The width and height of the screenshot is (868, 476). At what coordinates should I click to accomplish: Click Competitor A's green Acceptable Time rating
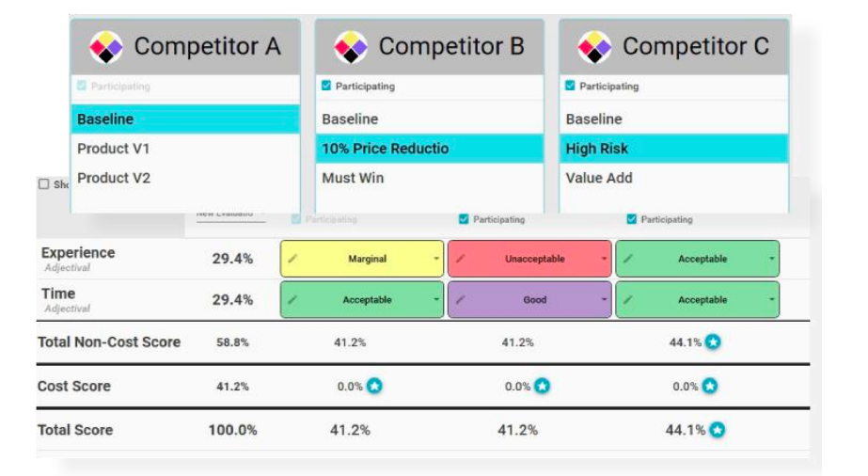click(362, 300)
